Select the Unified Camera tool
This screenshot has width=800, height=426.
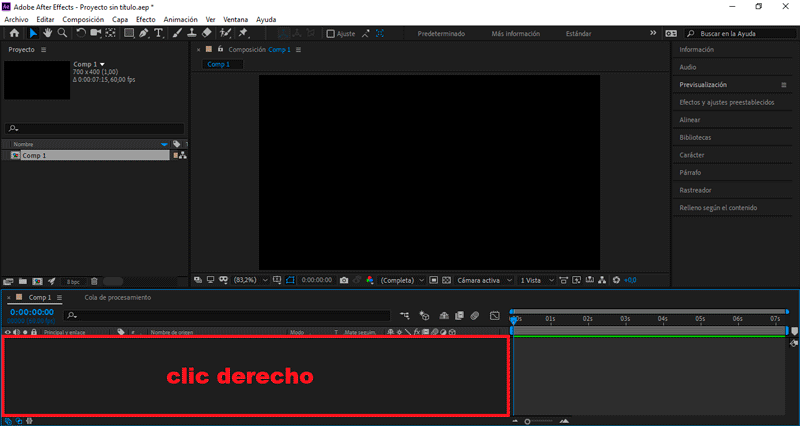(95, 33)
